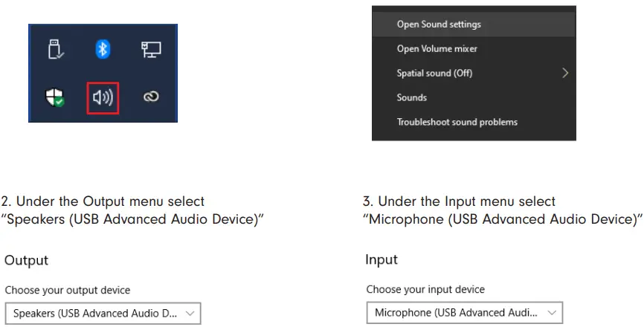
Task: Click the Safely Remove USB hardware icon
Action: click(x=56, y=50)
